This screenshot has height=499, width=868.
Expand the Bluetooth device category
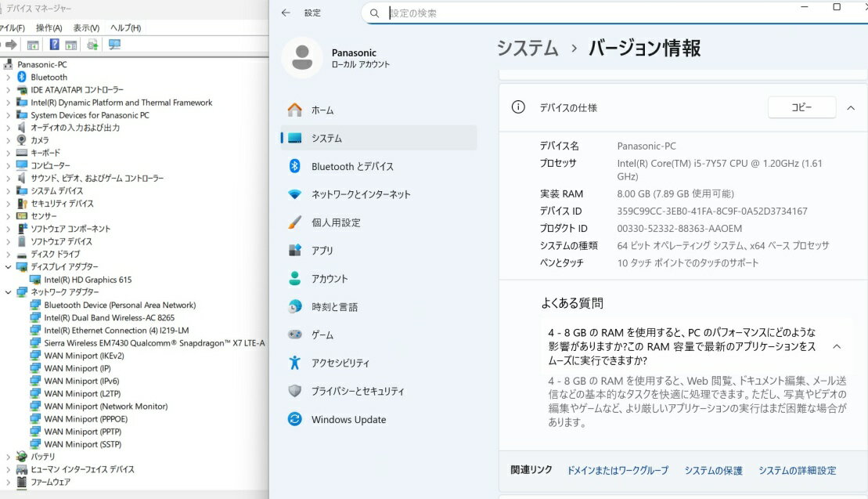[9, 78]
